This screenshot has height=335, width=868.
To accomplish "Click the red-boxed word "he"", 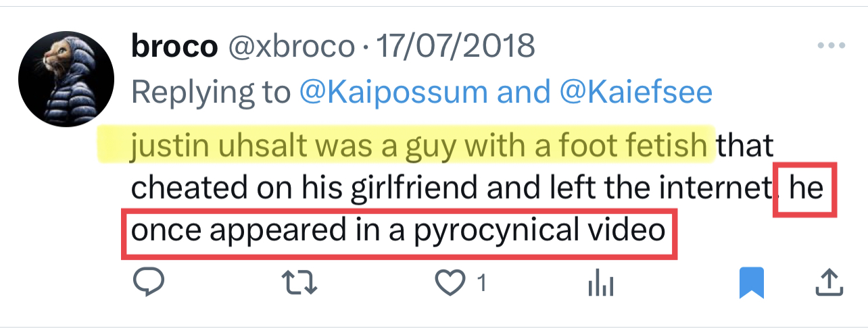I will coord(807,188).
